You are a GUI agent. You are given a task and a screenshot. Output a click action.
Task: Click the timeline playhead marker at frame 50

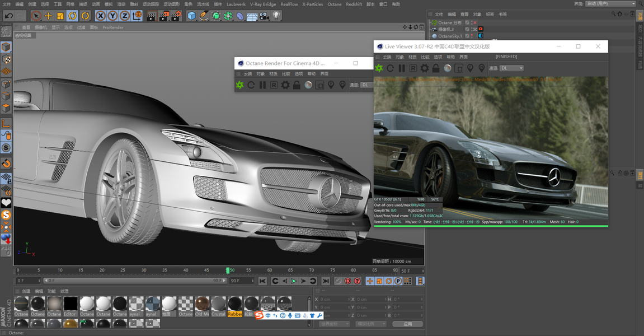(228, 270)
